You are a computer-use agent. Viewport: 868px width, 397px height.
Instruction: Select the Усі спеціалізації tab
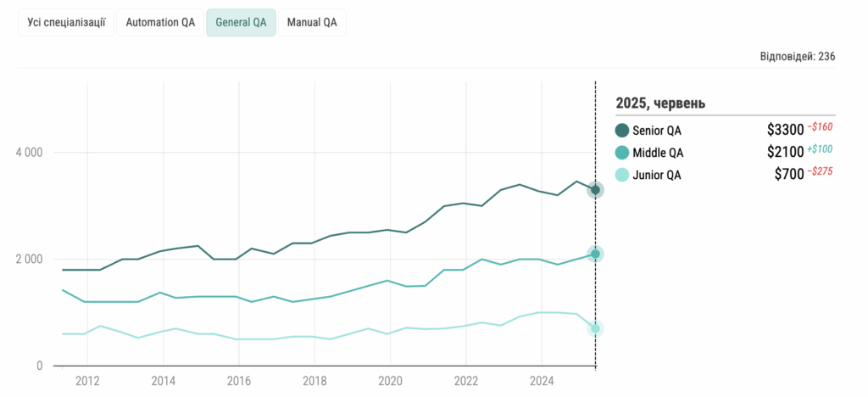[64, 23]
